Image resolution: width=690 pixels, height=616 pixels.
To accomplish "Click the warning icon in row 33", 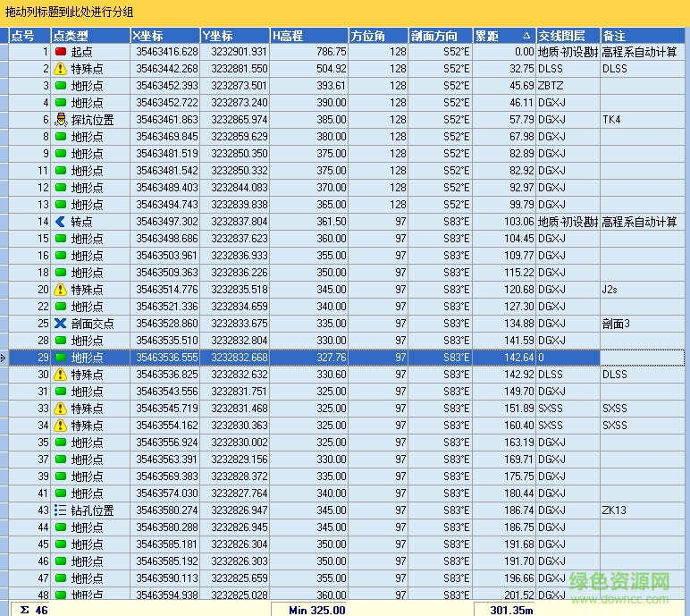I will point(61,409).
